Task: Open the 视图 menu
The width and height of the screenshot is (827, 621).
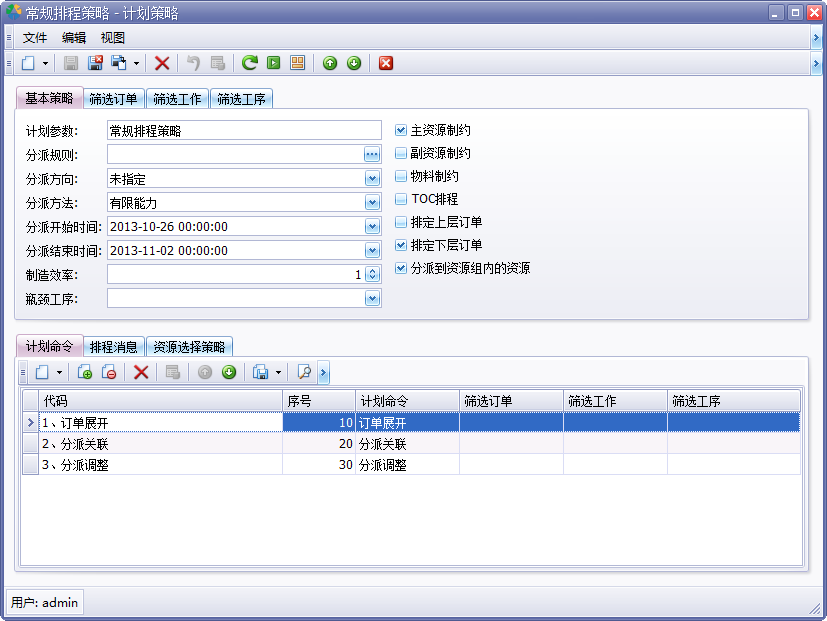Action: [x=113, y=37]
